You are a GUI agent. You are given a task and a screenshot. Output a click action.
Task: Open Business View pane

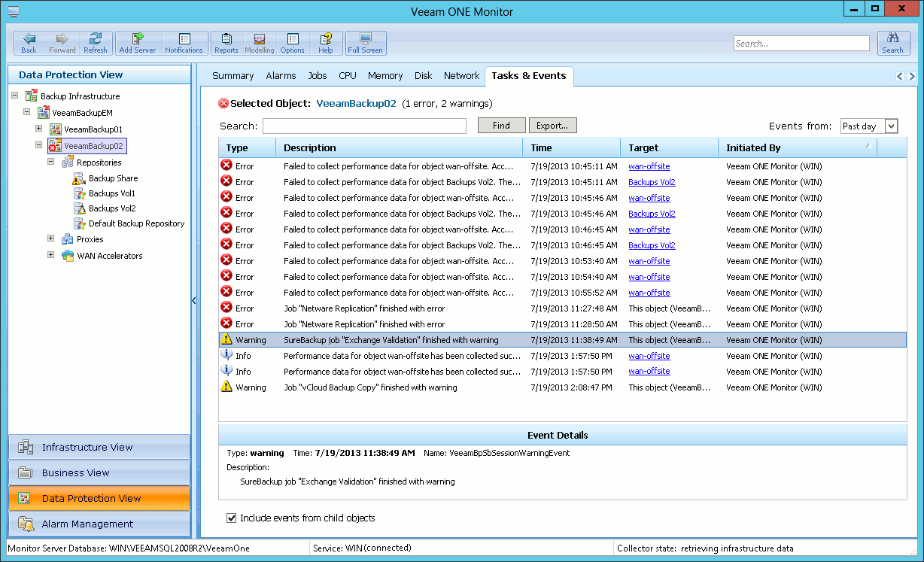click(99, 473)
